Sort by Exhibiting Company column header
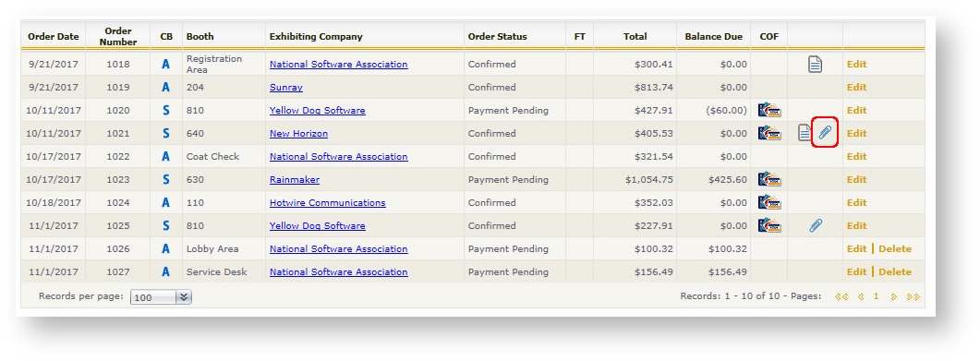 pyautogui.click(x=316, y=36)
